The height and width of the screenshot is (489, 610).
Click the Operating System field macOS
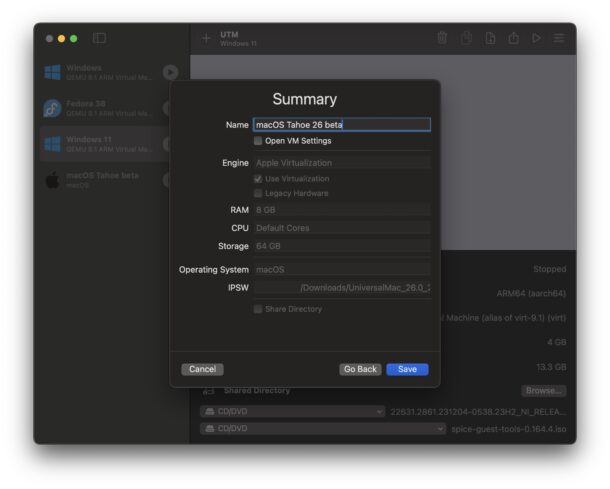pos(342,270)
